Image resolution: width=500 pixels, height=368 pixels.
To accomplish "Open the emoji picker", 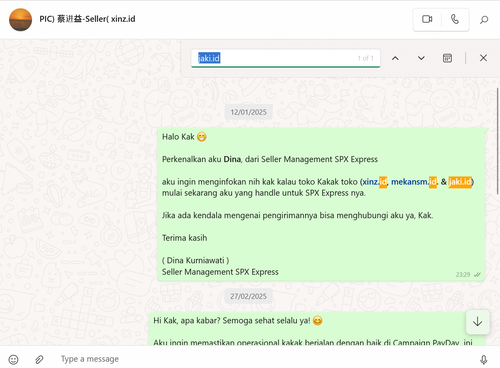I will click(x=13, y=359).
